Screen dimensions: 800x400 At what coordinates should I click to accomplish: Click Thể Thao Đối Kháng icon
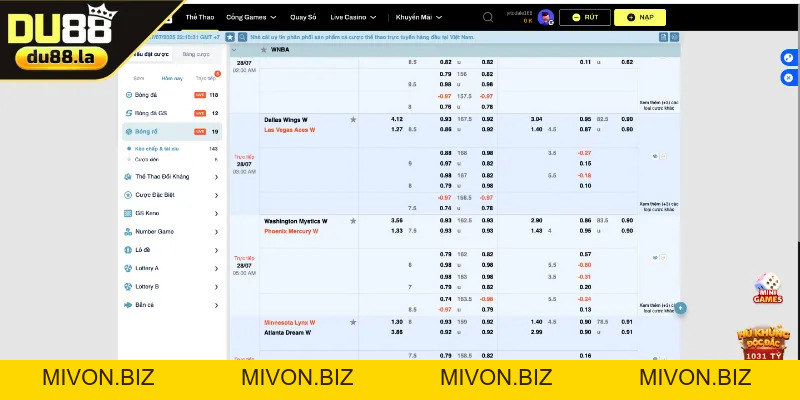point(128,177)
